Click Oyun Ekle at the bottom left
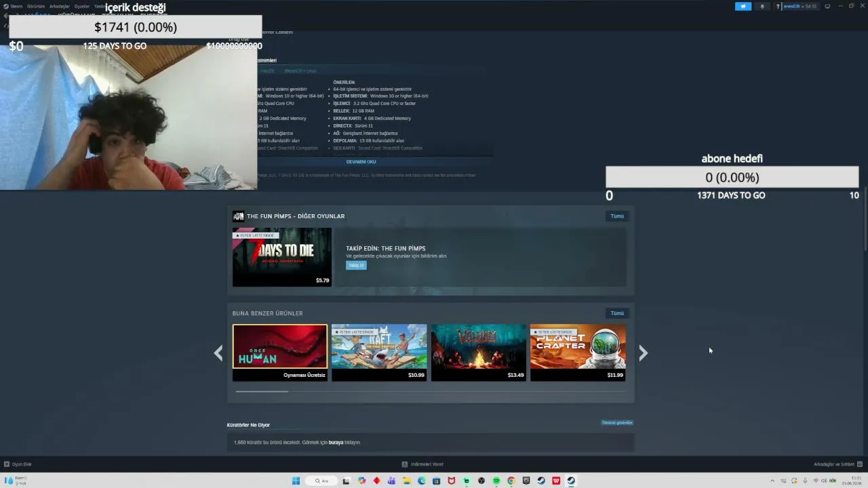 [18, 464]
